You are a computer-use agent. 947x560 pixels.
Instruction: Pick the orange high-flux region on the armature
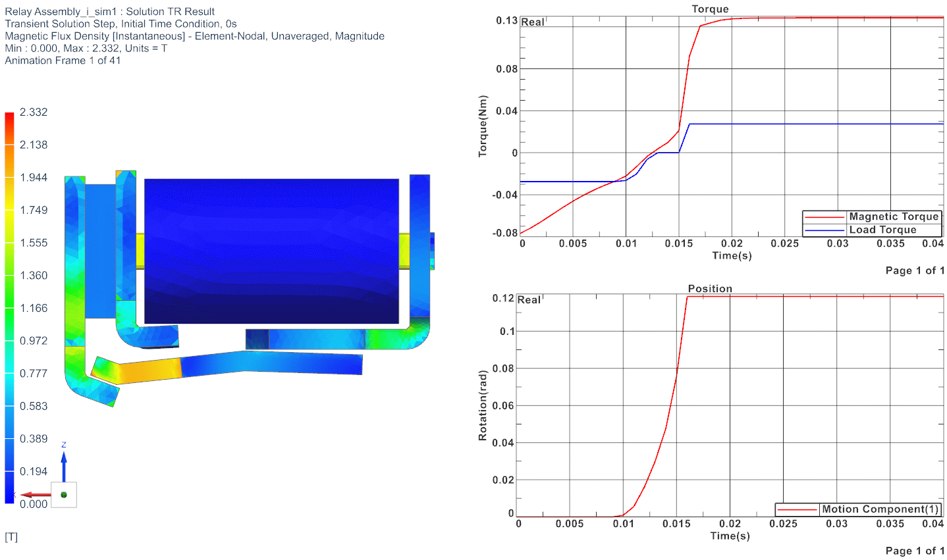pos(148,370)
